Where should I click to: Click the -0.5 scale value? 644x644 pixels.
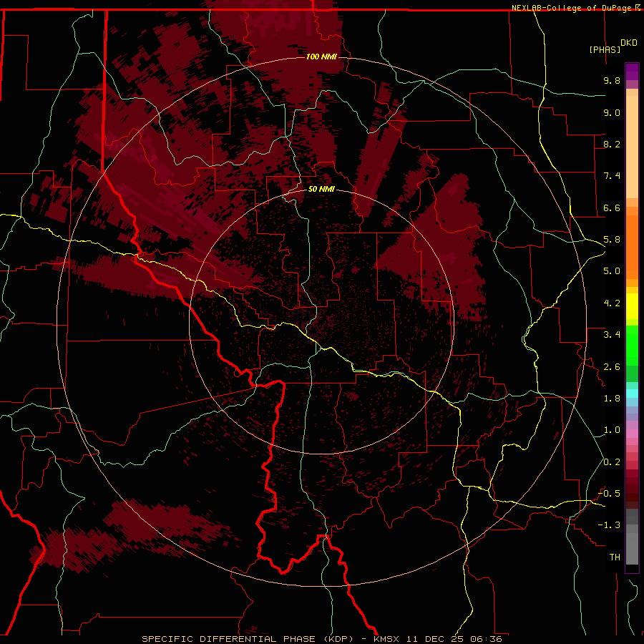click(609, 494)
